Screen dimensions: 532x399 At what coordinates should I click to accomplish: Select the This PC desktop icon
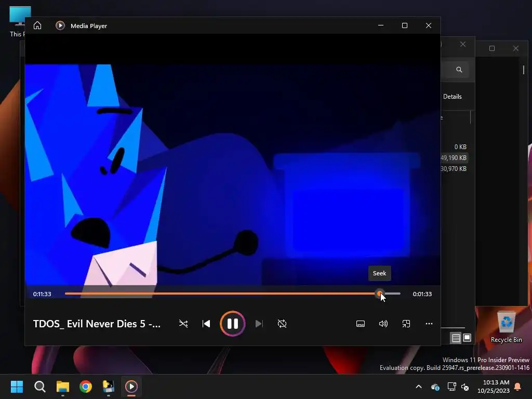coord(17,21)
